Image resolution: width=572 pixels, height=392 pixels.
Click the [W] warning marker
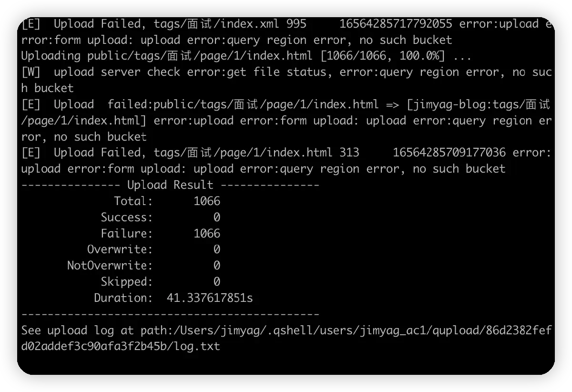[31, 72]
